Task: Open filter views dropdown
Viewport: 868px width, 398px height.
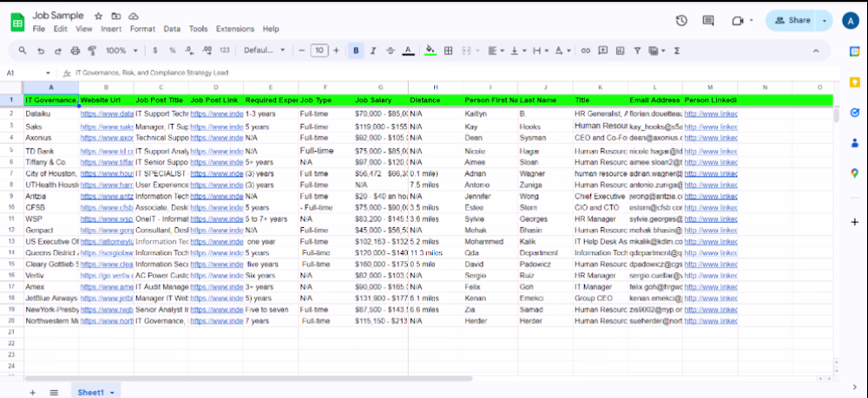Action: tap(656, 50)
